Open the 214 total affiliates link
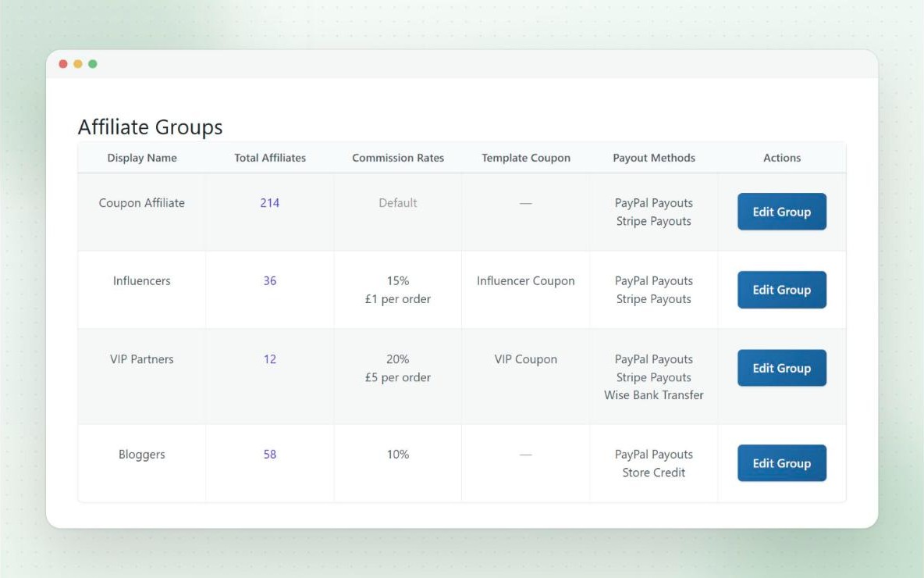The image size is (924, 578). coord(270,203)
